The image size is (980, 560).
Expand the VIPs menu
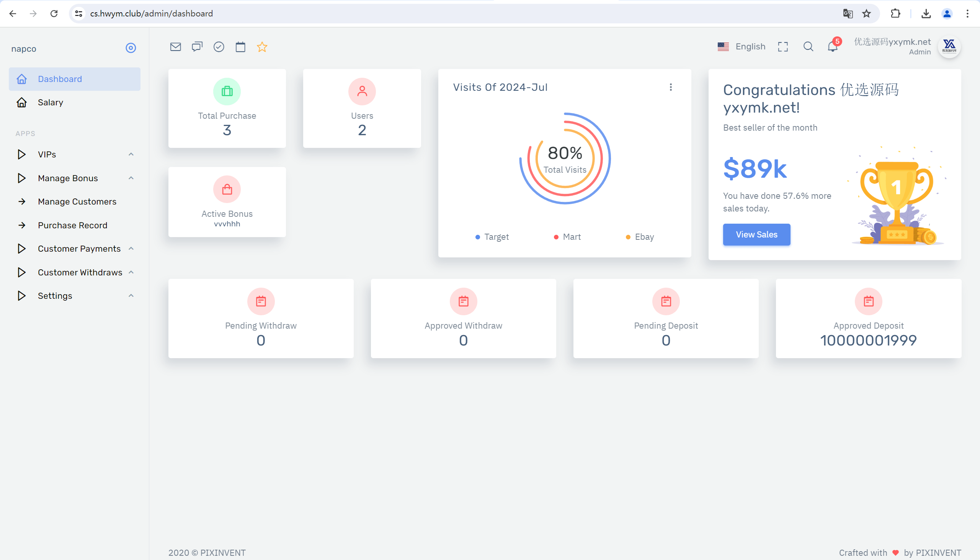point(75,155)
